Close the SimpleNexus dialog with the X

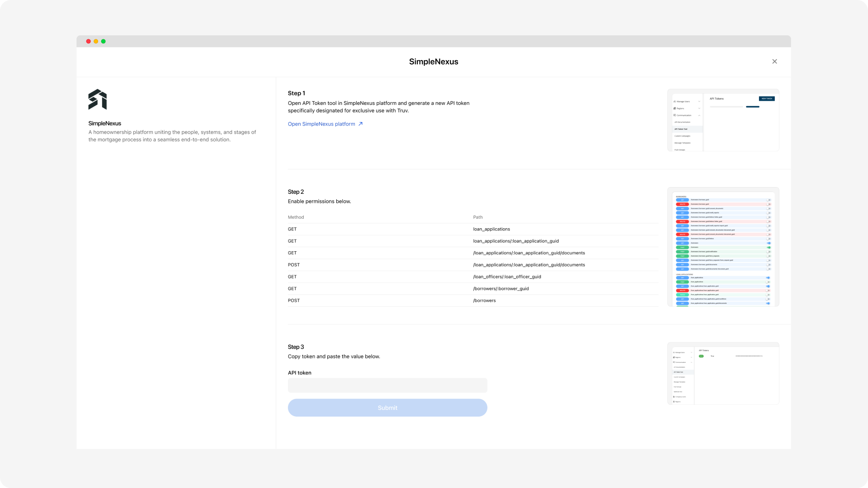774,61
